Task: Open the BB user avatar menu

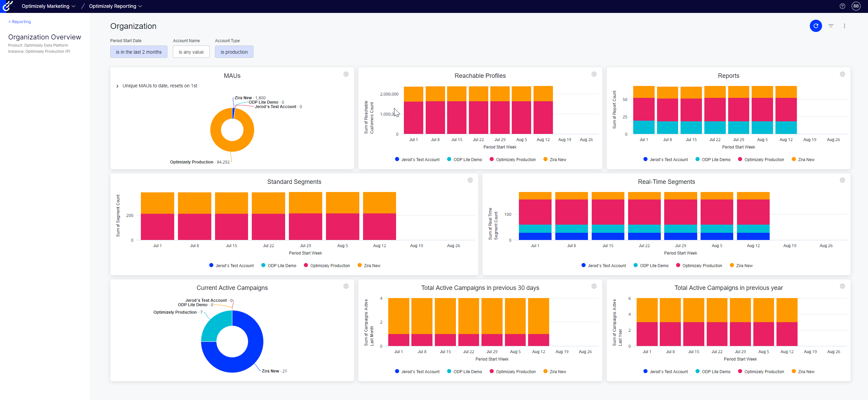Action: coord(856,6)
